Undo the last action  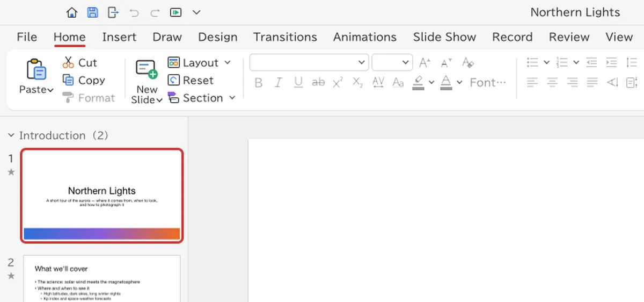tap(134, 12)
